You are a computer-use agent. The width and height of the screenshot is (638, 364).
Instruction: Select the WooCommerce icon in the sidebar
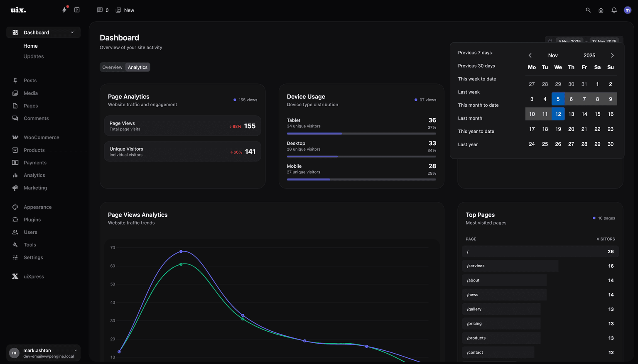pos(15,137)
